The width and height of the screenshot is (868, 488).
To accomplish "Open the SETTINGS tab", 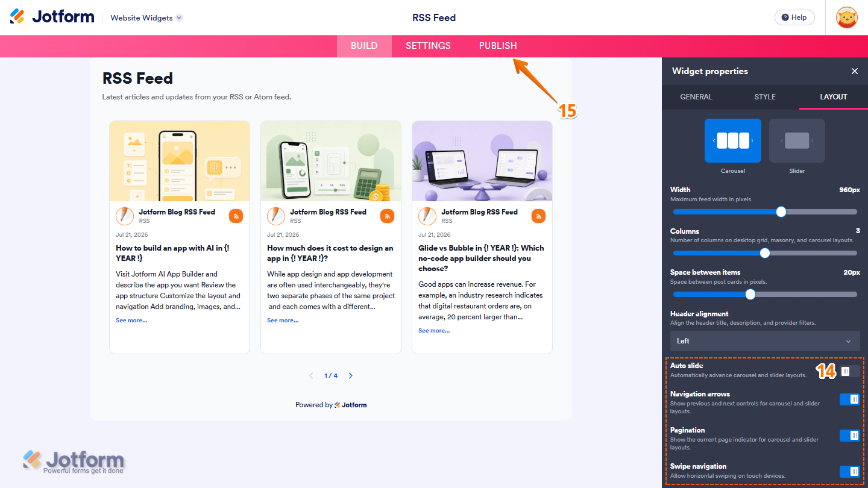I will 428,46.
